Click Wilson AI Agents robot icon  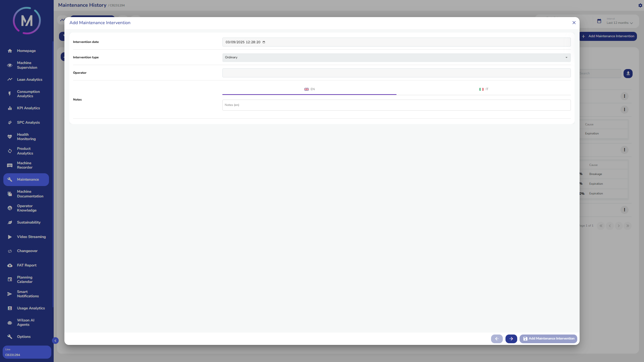pyautogui.click(x=10, y=323)
